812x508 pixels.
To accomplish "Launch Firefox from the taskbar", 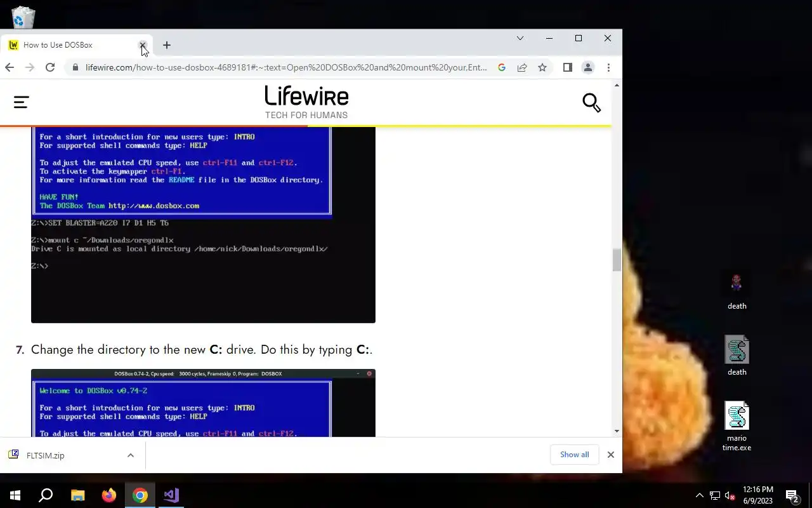I will [x=109, y=495].
